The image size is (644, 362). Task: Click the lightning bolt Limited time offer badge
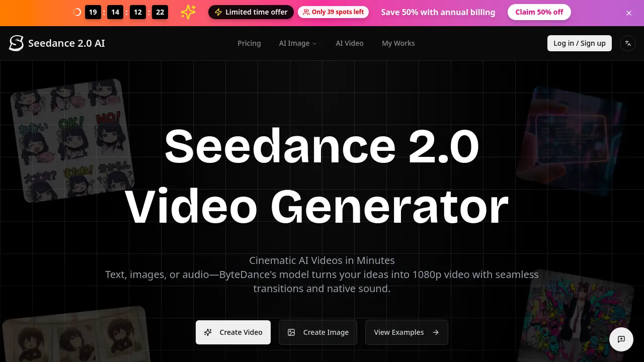[251, 12]
